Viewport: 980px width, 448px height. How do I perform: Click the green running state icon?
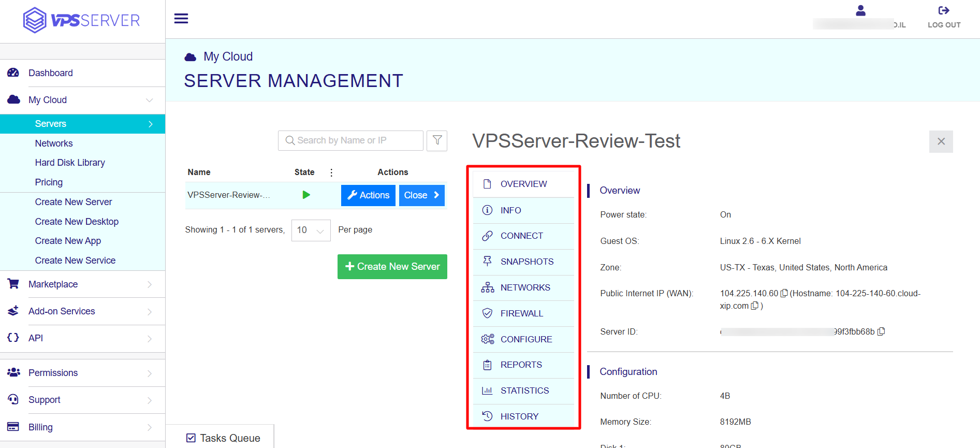coord(306,195)
